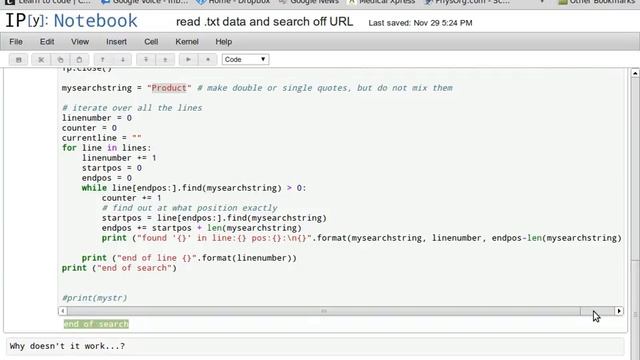Click the right arrow of the horizontal scrollbar

point(619,311)
